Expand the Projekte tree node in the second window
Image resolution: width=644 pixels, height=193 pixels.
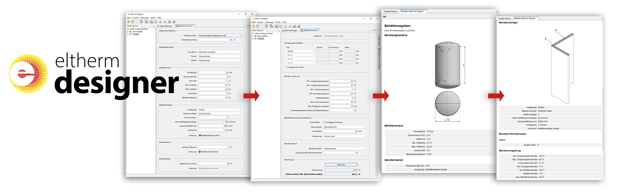click(253, 39)
